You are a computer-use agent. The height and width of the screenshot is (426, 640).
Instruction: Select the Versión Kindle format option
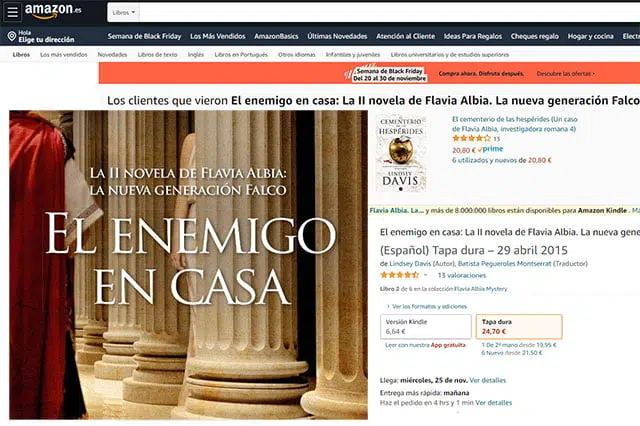click(426, 326)
